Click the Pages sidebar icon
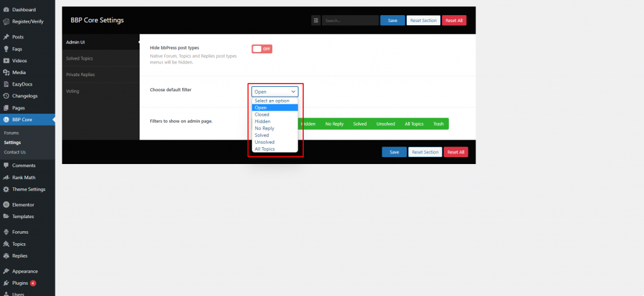The height and width of the screenshot is (296, 644). point(6,108)
